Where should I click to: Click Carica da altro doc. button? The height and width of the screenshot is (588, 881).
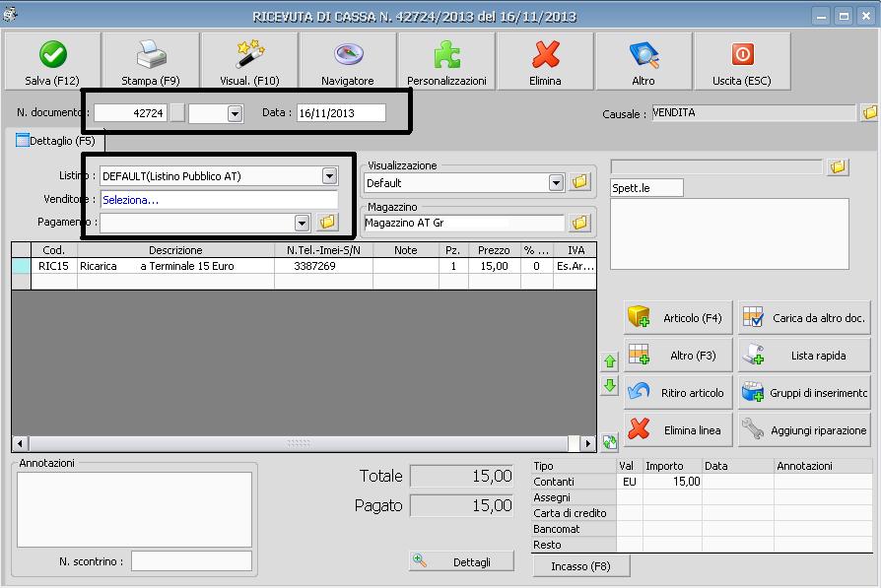coord(804,318)
